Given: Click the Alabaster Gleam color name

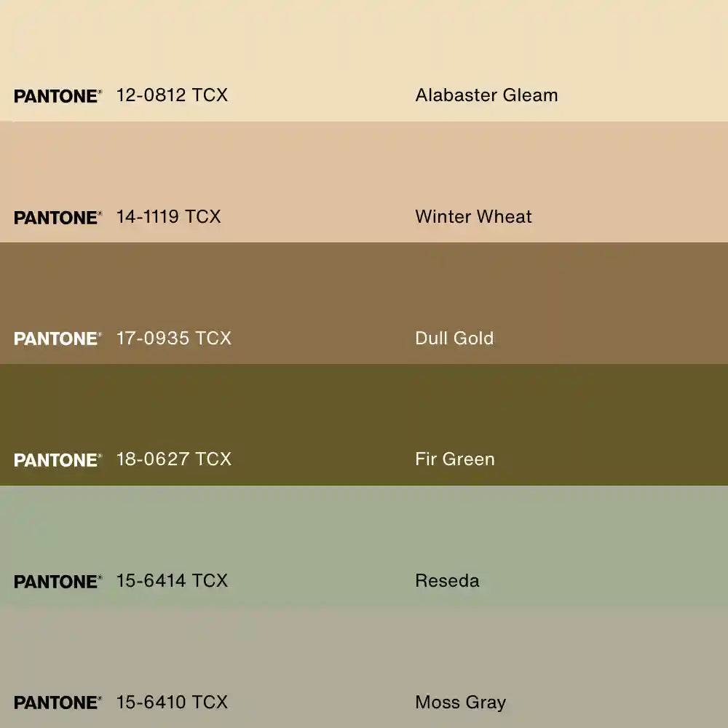Looking at the screenshot, I should pyautogui.click(x=486, y=95).
